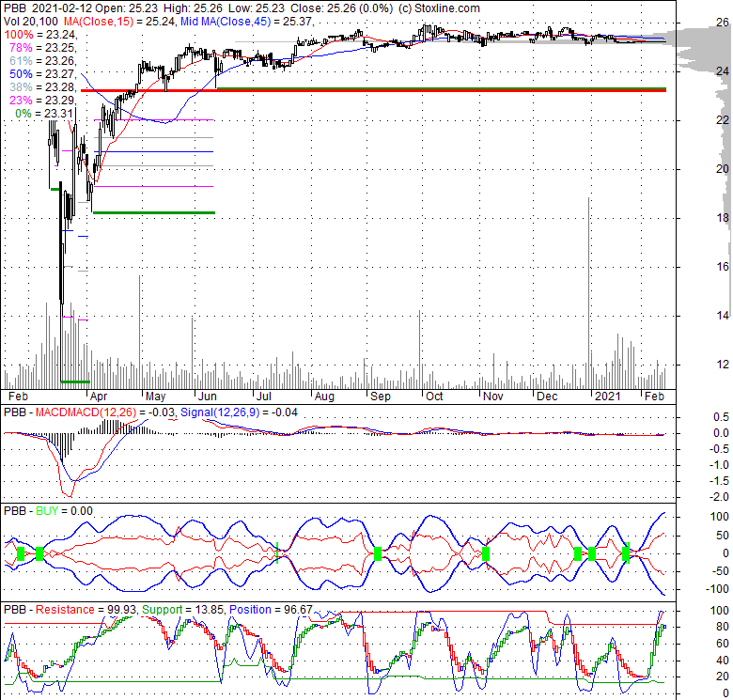This screenshot has width=733, height=700.
Task: Click the price axis label 26
Action: 723,22
